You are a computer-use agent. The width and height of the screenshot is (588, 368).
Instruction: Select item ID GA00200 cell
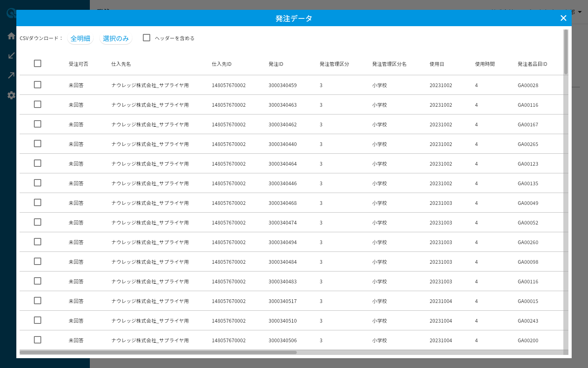[528, 341]
